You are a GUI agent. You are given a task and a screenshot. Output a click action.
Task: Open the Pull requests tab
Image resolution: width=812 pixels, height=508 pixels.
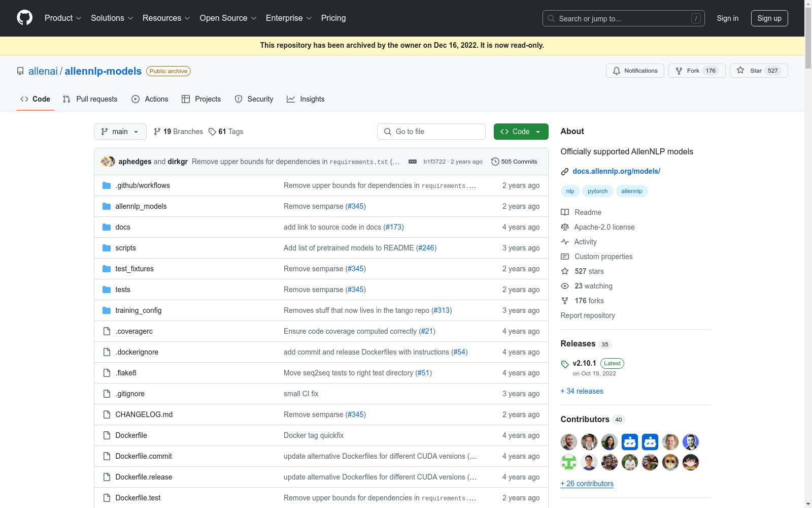(x=90, y=99)
